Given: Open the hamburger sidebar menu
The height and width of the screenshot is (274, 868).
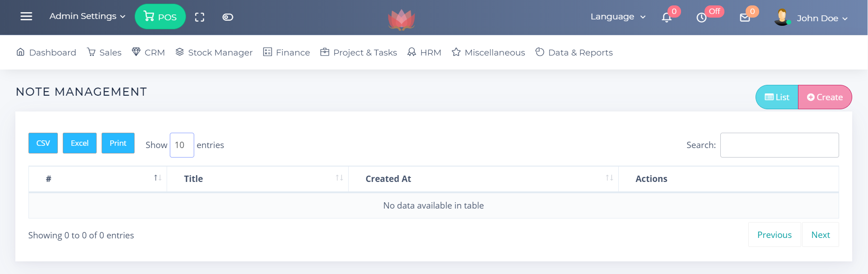Looking at the screenshot, I should [26, 16].
